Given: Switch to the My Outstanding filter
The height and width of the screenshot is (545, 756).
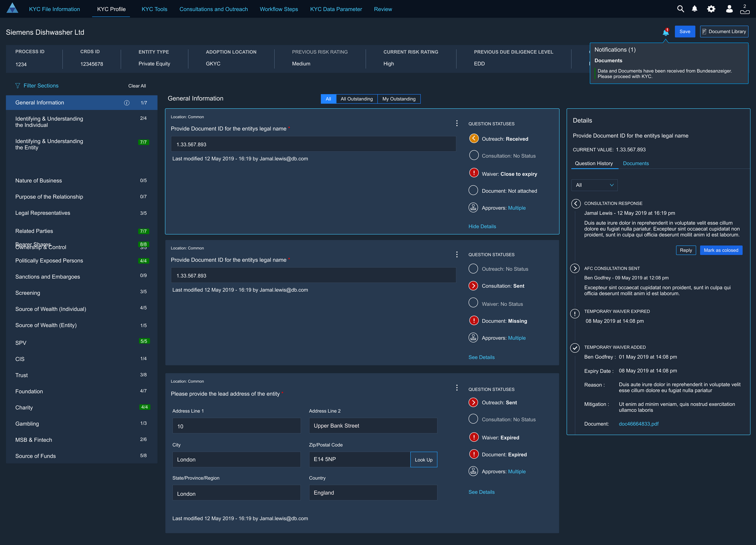Looking at the screenshot, I should (x=398, y=99).
